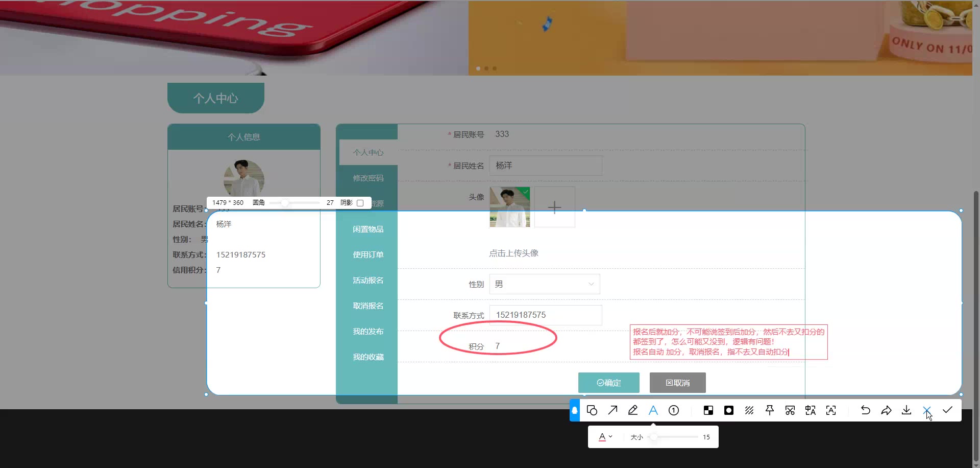
Task: Click the uploaded avatar thumbnail
Action: (x=510, y=207)
